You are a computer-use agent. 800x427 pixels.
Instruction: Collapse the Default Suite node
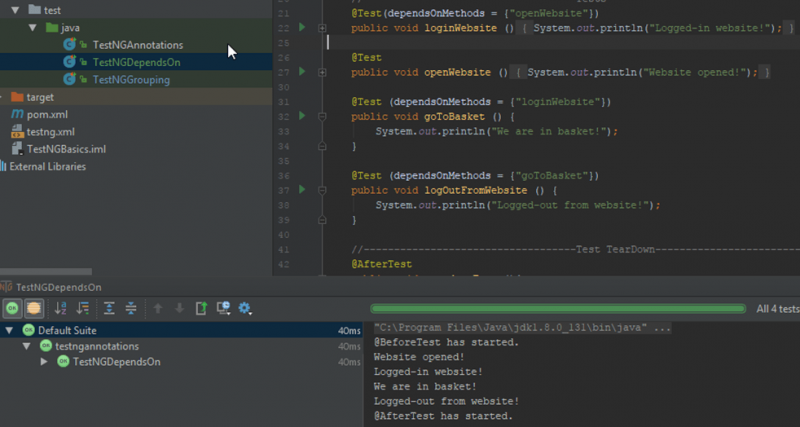(x=9, y=330)
